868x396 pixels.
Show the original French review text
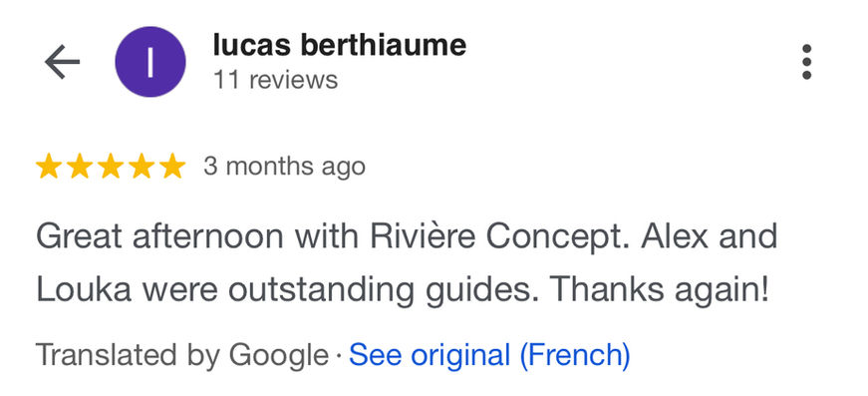(489, 354)
